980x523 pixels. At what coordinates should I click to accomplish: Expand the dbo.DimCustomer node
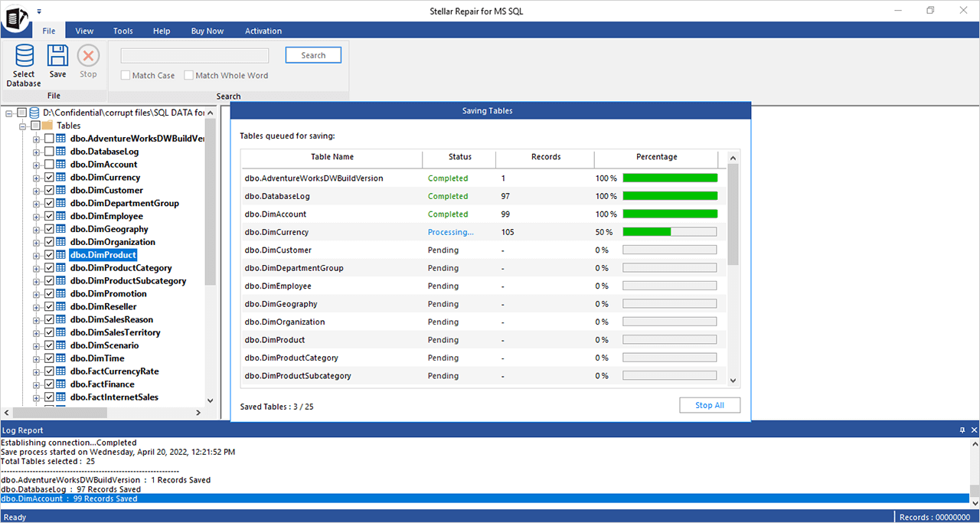coord(36,191)
